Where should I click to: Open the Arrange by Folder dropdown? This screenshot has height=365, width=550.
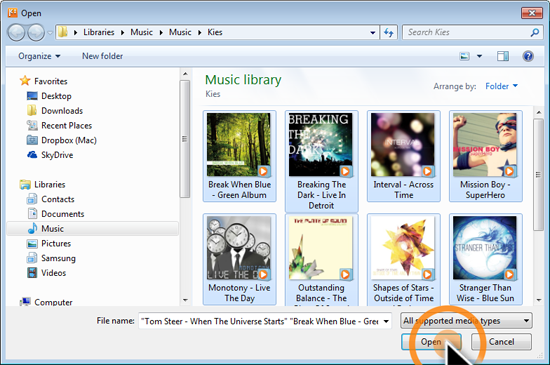[501, 86]
